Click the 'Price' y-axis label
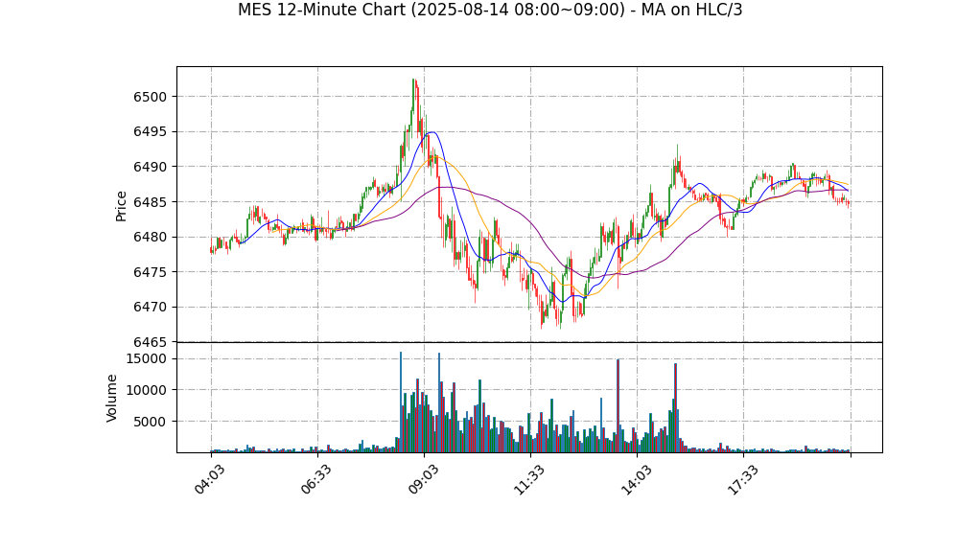Viewport: 980px width, 551px height. point(121,206)
